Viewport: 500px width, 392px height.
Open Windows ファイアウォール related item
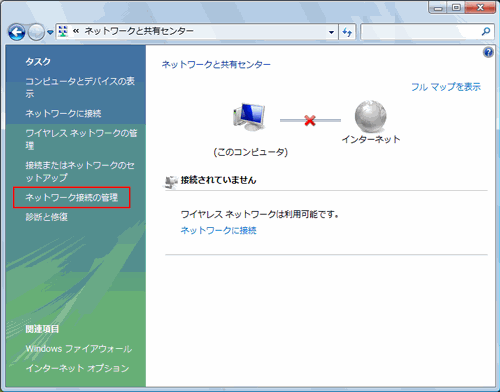(x=79, y=349)
